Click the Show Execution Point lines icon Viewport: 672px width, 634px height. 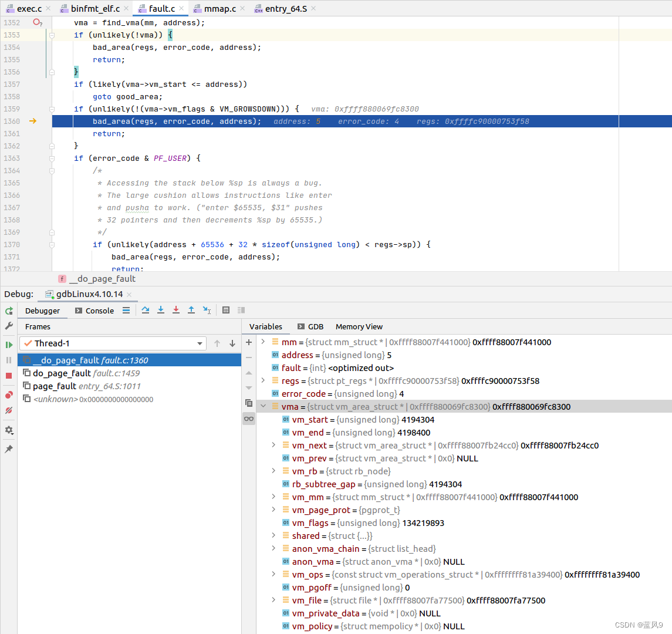coord(126,311)
